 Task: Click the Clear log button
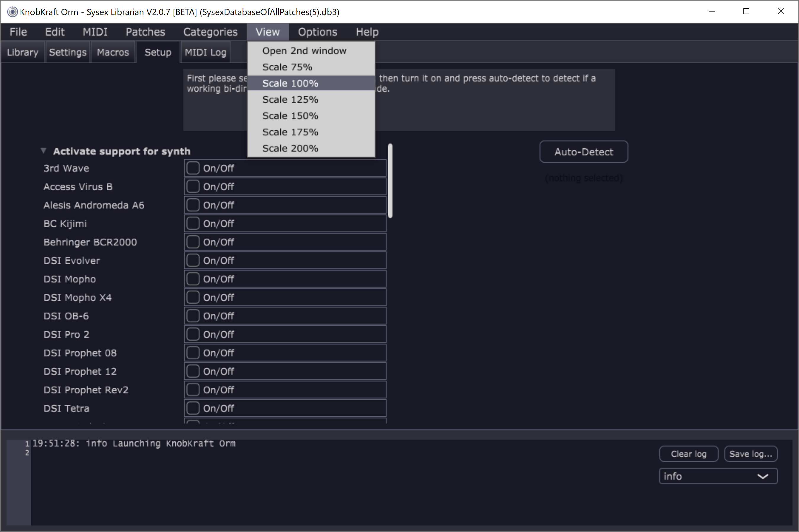pyautogui.click(x=688, y=454)
